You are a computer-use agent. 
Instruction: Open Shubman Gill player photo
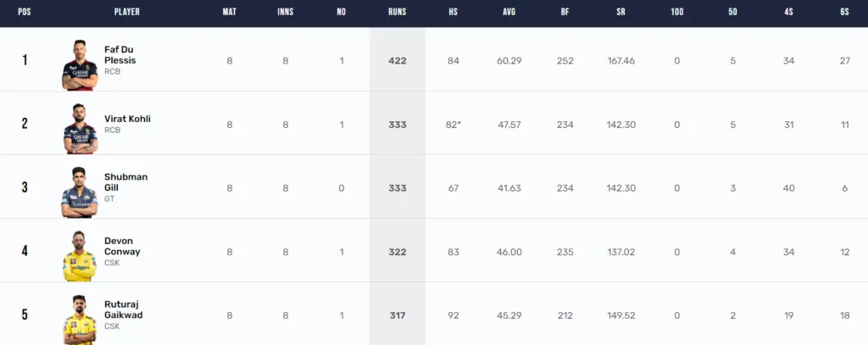click(x=80, y=192)
